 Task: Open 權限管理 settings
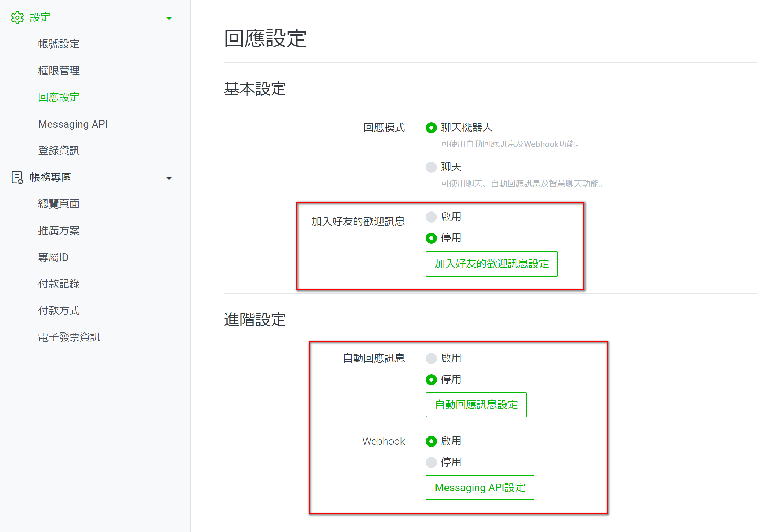[59, 71]
